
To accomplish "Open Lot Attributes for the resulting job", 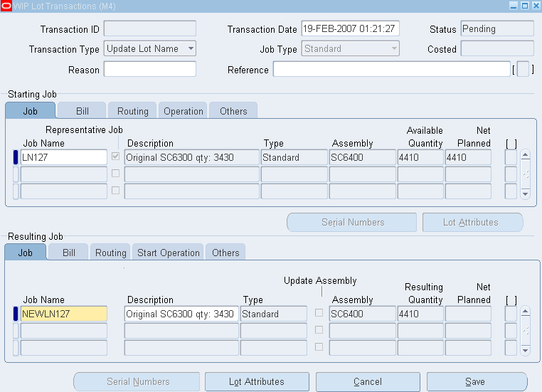I will (x=257, y=381).
